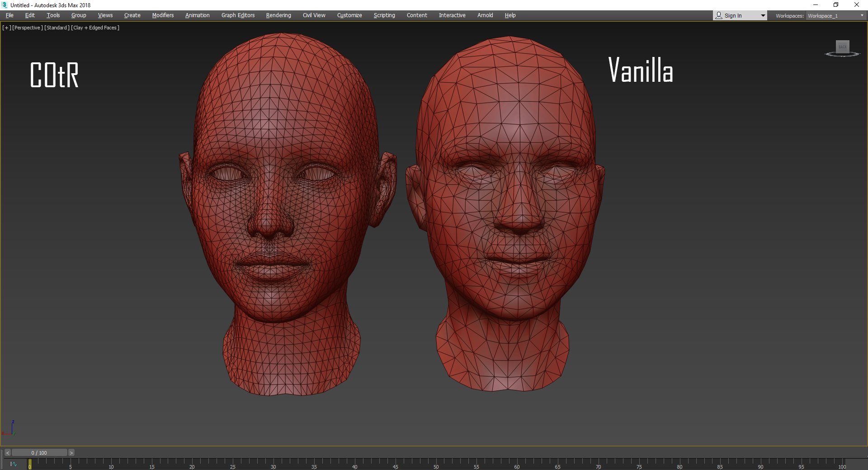Open the Group menu

pos(79,15)
